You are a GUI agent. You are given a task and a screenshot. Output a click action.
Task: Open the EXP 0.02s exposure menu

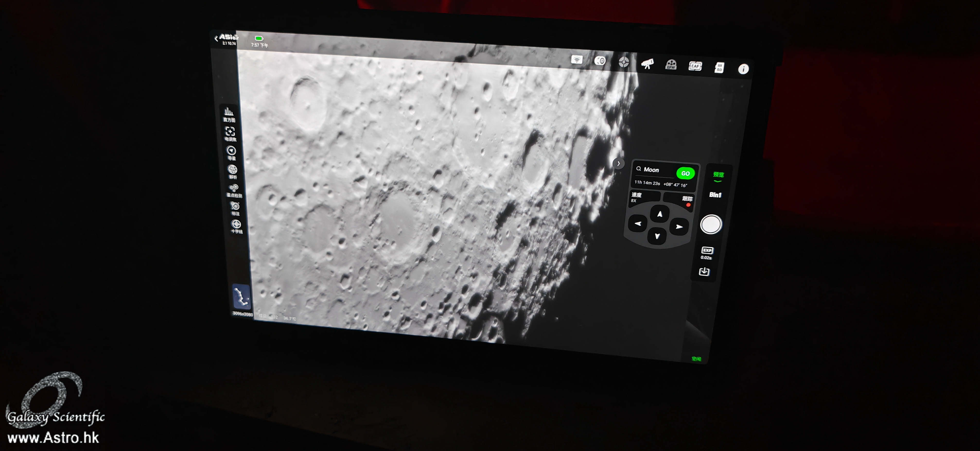(x=707, y=253)
